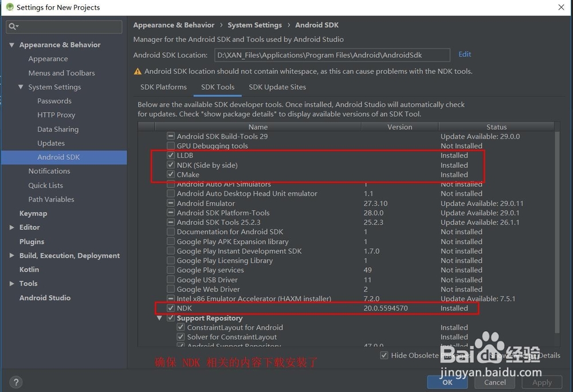The width and height of the screenshot is (573, 392).
Task: Collapse System Settings tree node
Action: 21,87
